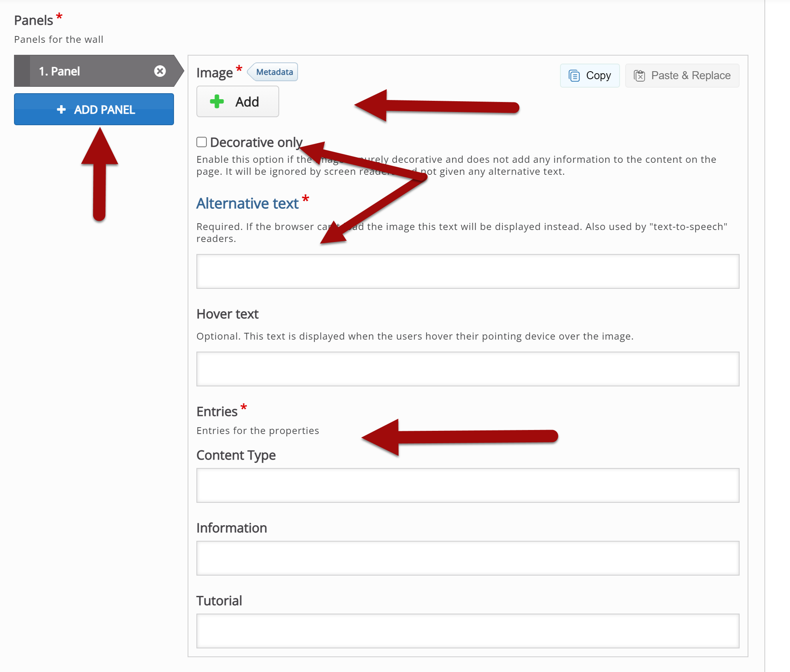
Task: Open the Metadata tag for Image
Action: 274,72
